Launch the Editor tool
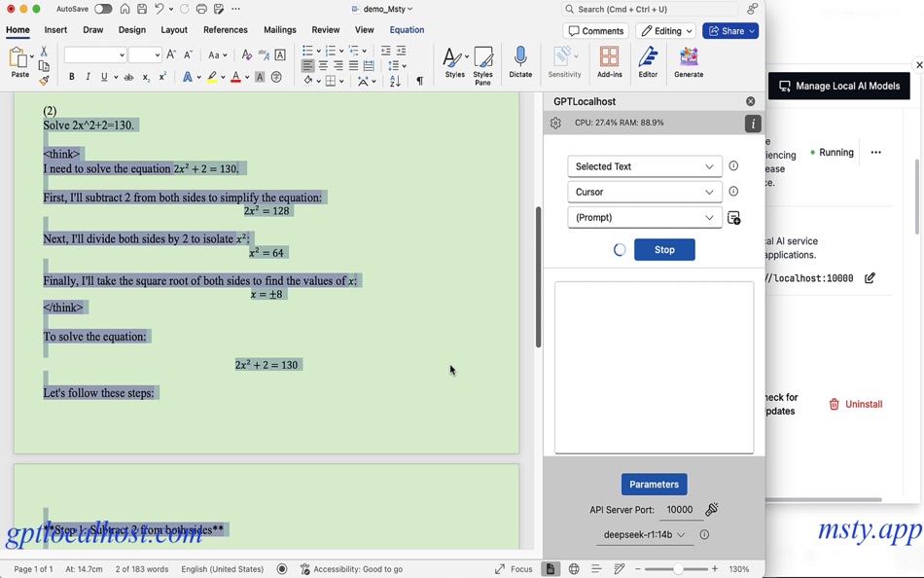This screenshot has width=924, height=578. coord(648,62)
